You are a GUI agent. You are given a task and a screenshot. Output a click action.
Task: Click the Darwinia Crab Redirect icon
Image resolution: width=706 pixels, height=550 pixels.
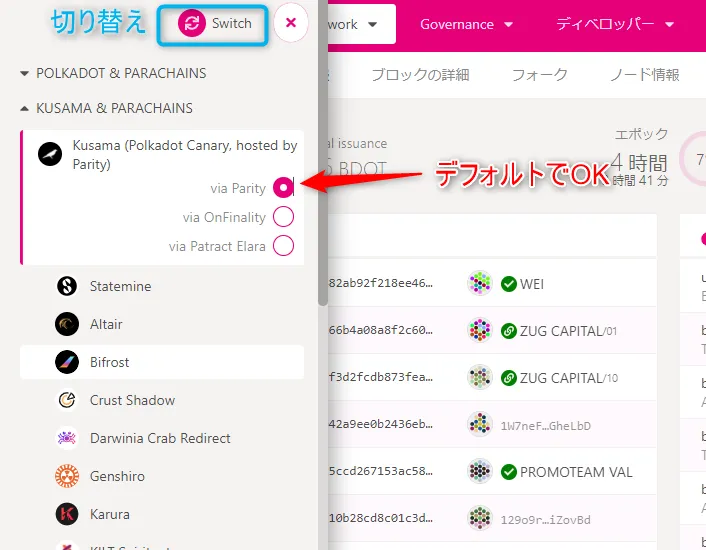67,437
